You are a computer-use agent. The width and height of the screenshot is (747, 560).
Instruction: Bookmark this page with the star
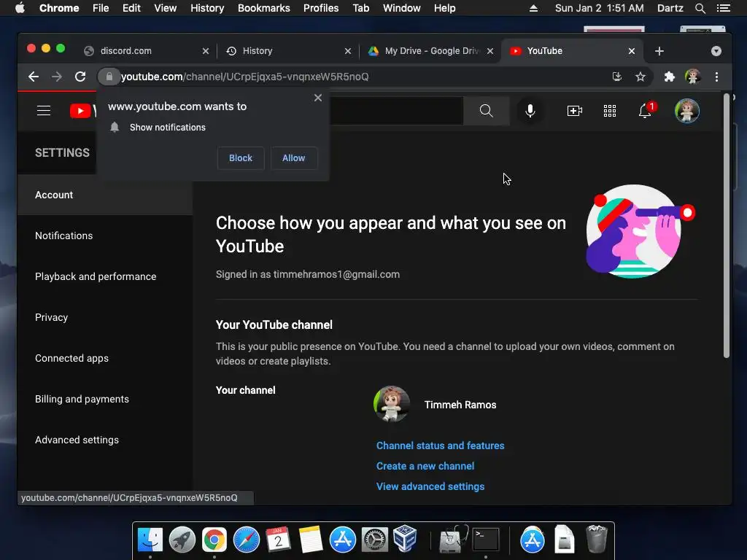[x=640, y=77]
